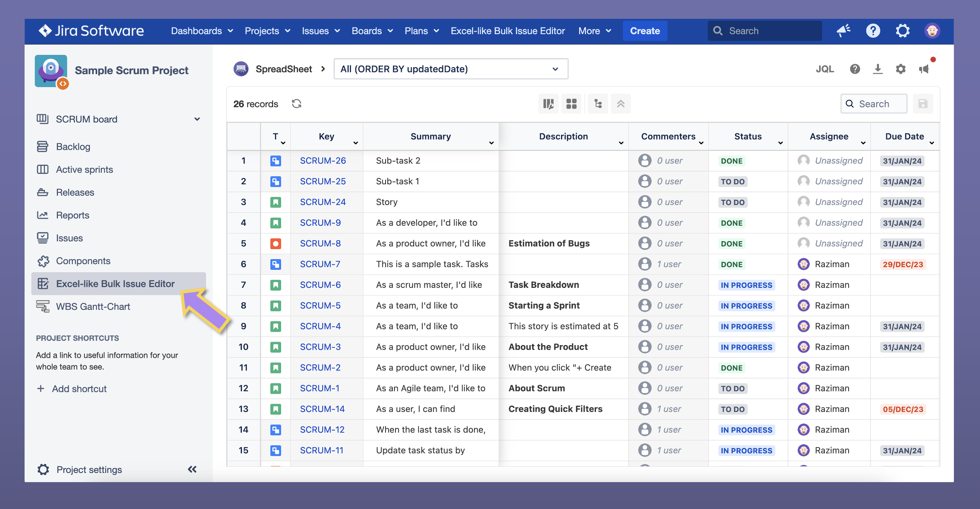The image size is (980, 509).
Task: Click the download export icon
Action: 877,69
